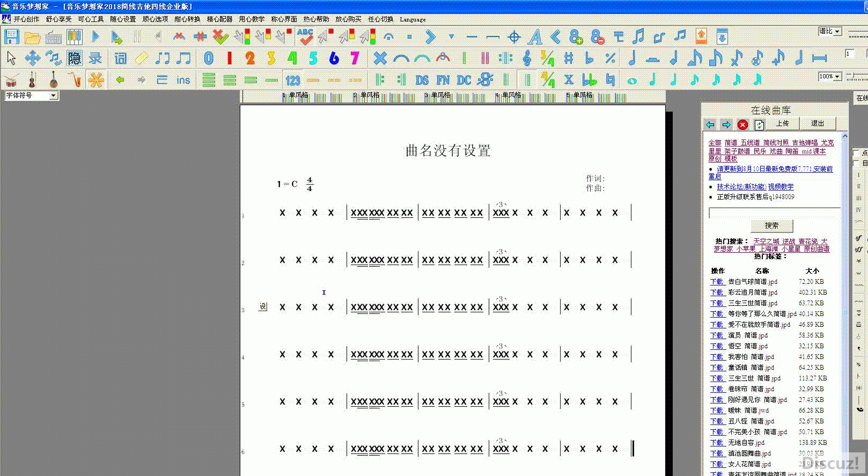Click the 退出 exit button
The width and height of the screenshot is (868, 476).
click(818, 123)
